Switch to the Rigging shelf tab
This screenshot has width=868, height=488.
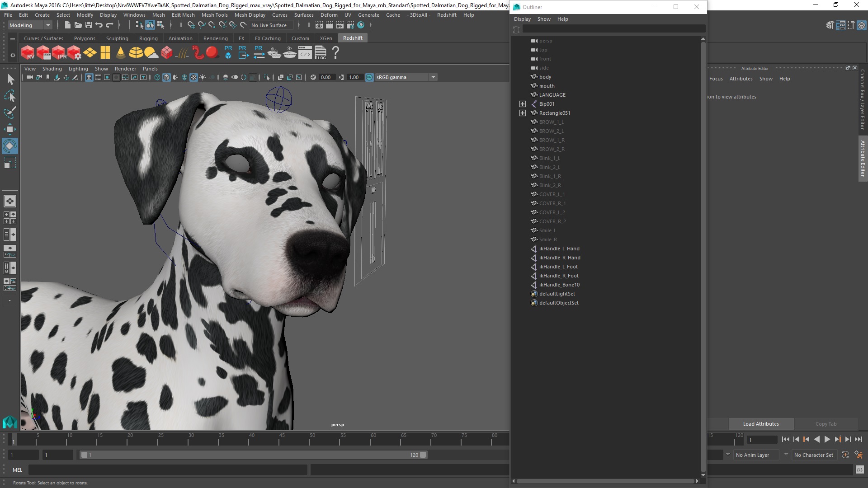(x=148, y=38)
